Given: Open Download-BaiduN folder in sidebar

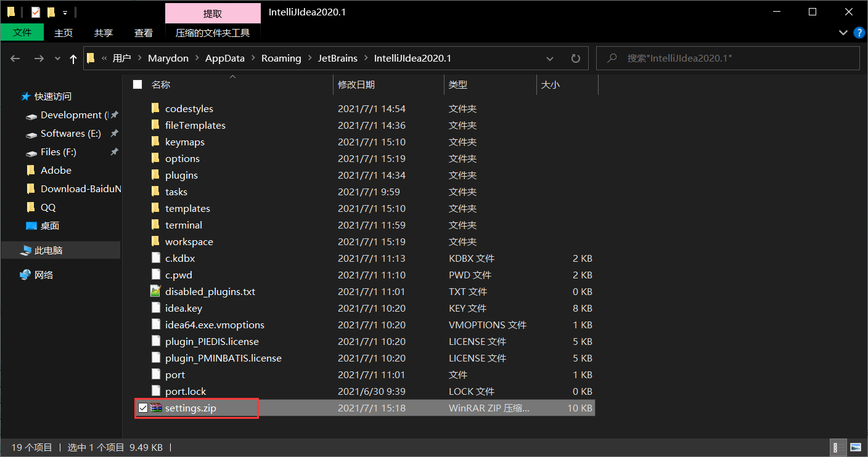Looking at the screenshot, I should (x=81, y=189).
